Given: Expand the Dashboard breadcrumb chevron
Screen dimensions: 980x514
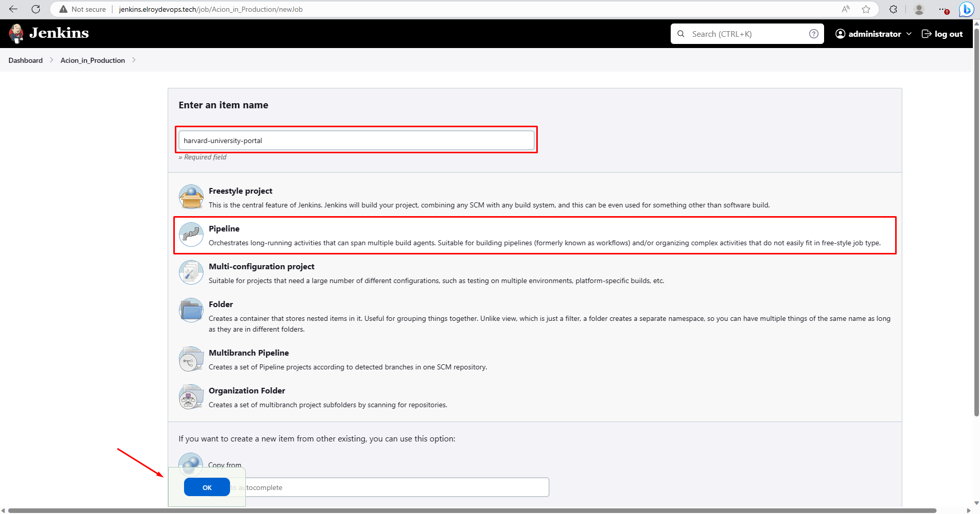Looking at the screenshot, I should click(52, 60).
